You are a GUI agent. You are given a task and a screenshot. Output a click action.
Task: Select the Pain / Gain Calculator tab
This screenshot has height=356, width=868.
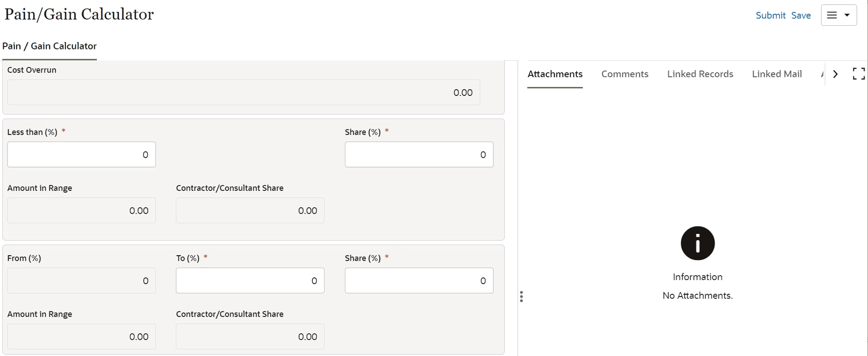(x=49, y=46)
